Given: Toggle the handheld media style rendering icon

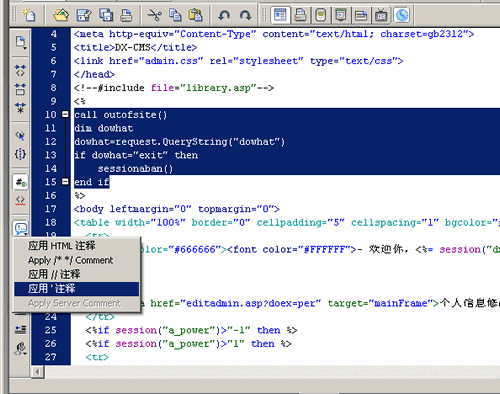Looking at the screenshot, I should pos(320,15).
